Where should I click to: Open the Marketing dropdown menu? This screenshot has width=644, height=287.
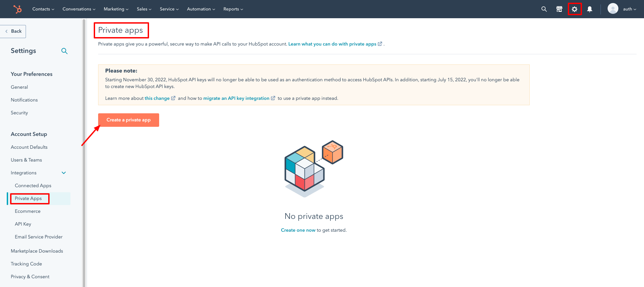(x=116, y=9)
